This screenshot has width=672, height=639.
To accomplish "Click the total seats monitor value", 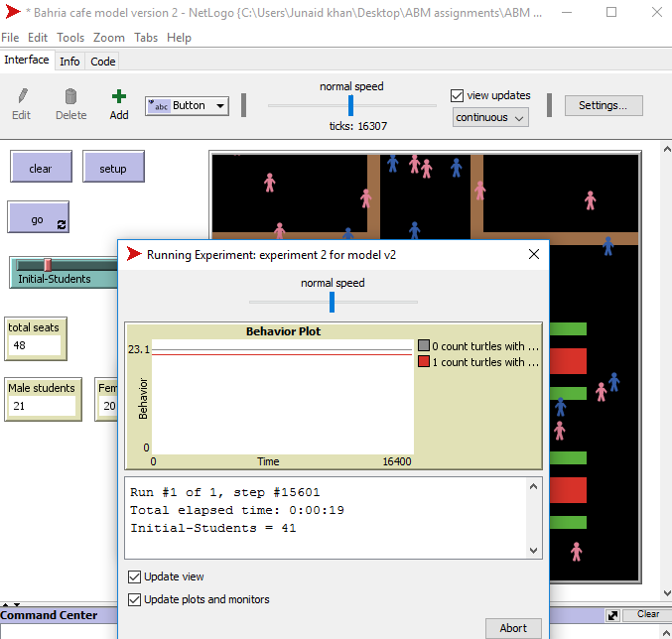I will [35, 345].
